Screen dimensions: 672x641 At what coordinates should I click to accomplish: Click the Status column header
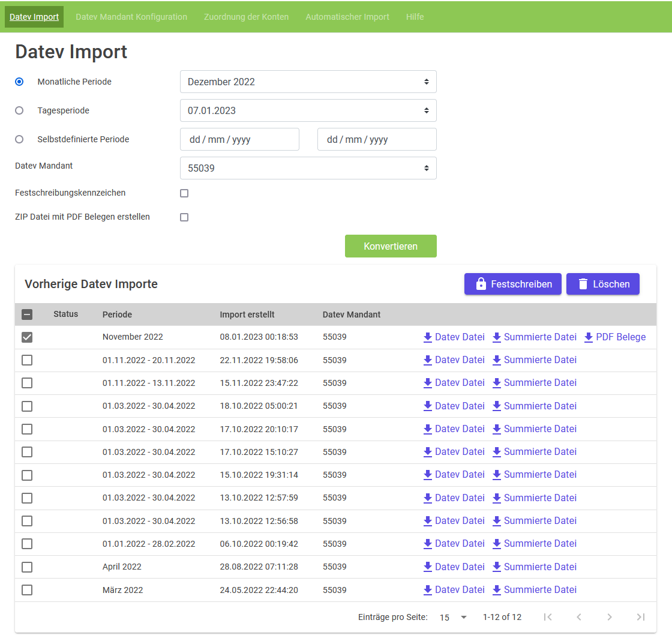coord(65,314)
